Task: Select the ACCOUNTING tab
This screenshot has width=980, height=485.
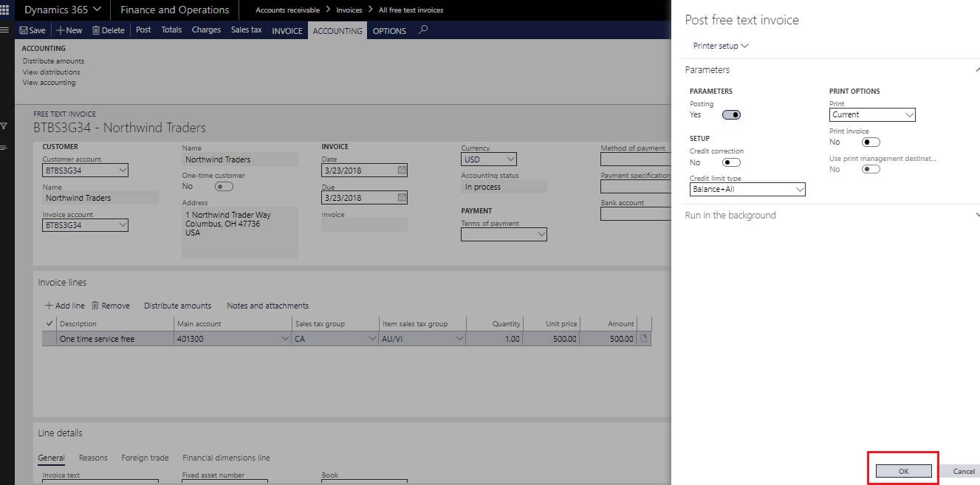Action: click(337, 31)
